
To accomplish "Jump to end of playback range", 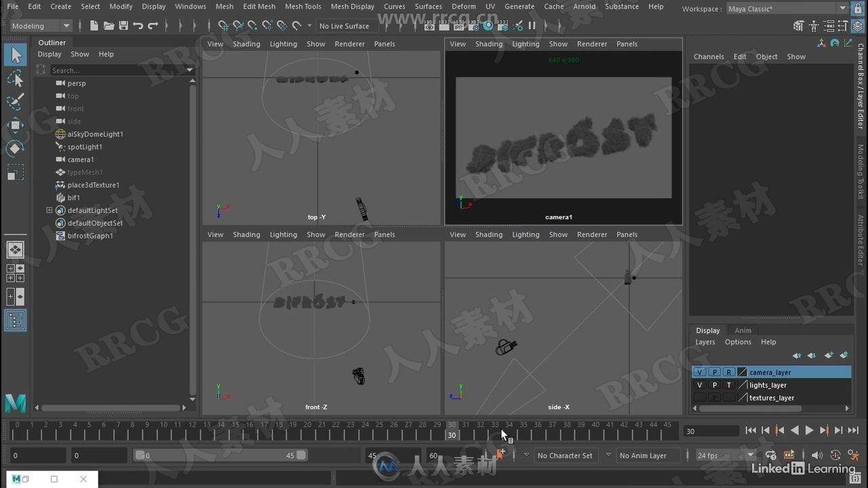I will [853, 430].
